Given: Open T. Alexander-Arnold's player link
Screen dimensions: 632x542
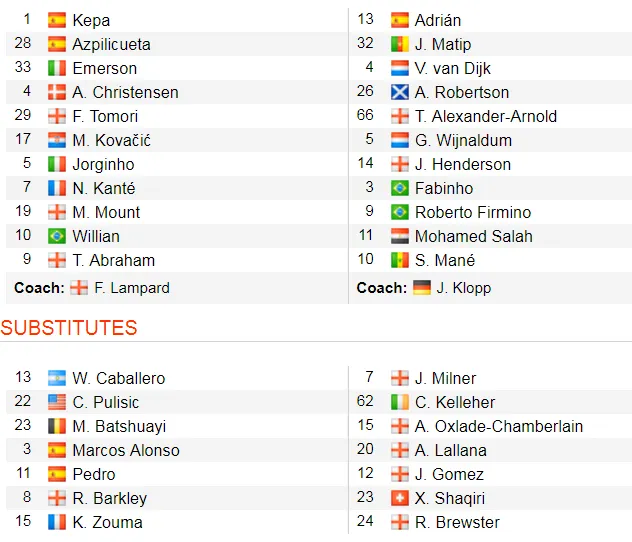Looking at the screenshot, I should pos(486,116).
